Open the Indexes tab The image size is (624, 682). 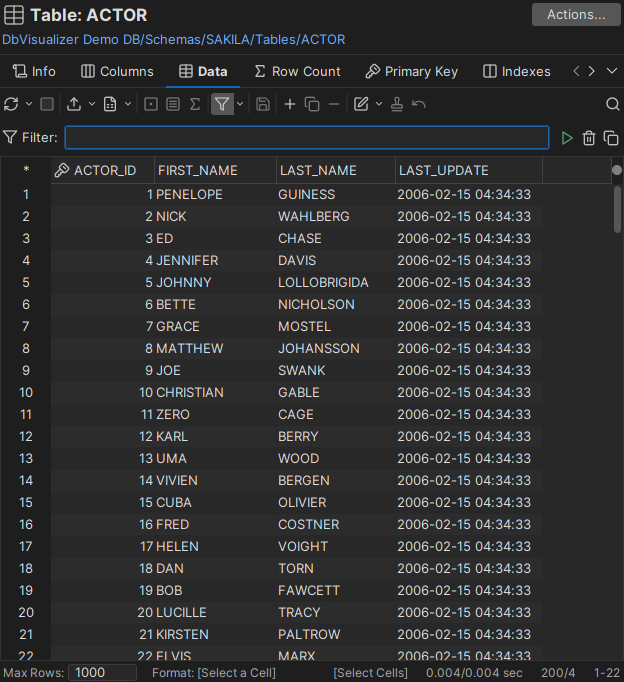coord(517,71)
